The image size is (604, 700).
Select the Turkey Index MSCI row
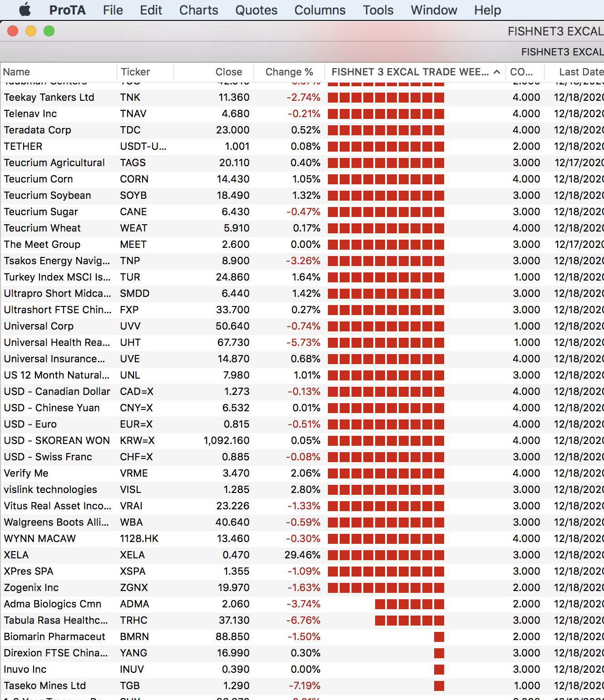click(x=302, y=277)
